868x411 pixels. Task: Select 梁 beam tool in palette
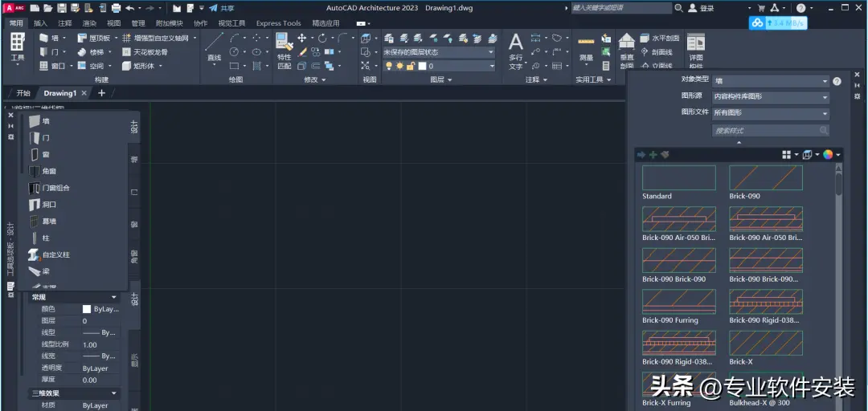click(x=39, y=271)
